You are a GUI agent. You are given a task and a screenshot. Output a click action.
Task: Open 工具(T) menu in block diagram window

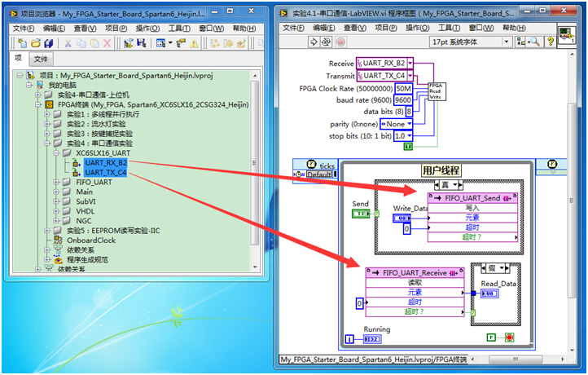449,28
